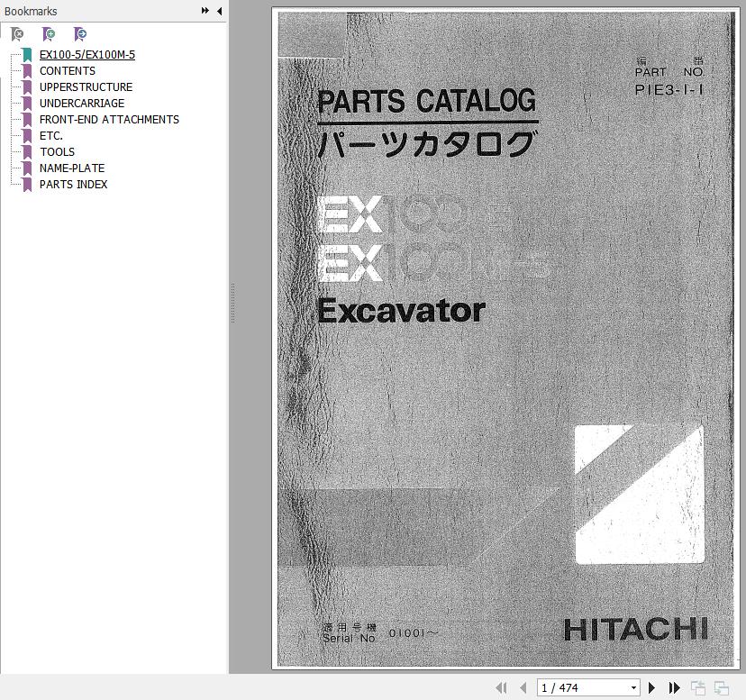Open the EX100-5/EX100M-5 bookmark
The image size is (746, 700).
pos(87,55)
